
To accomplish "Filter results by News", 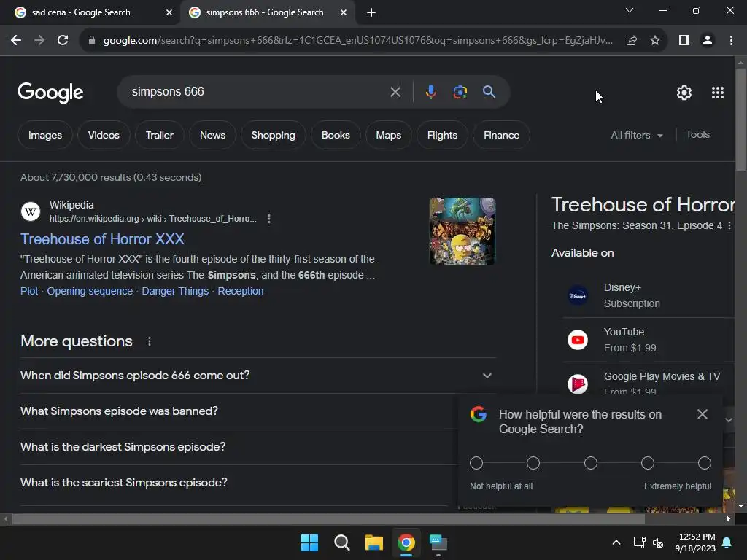I will tap(212, 135).
